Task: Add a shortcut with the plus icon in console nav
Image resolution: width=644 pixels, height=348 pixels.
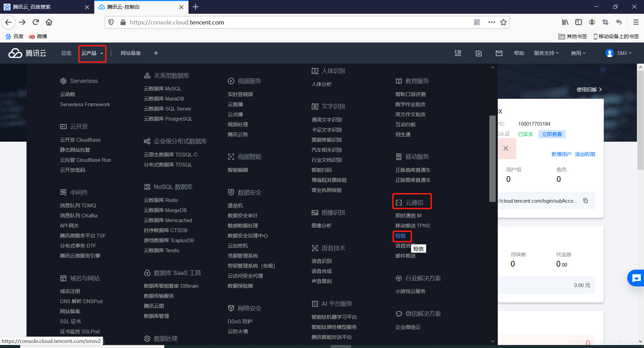Action: coord(156,53)
